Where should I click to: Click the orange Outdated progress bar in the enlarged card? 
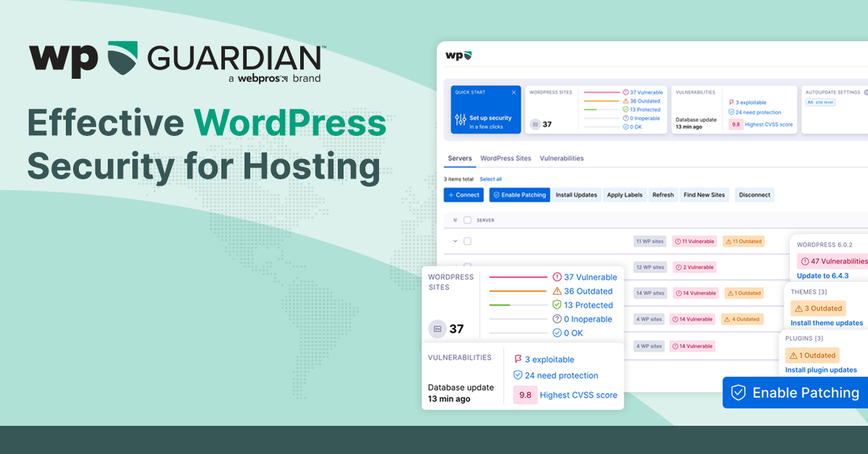pyautogui.click(x=518, y=291)
